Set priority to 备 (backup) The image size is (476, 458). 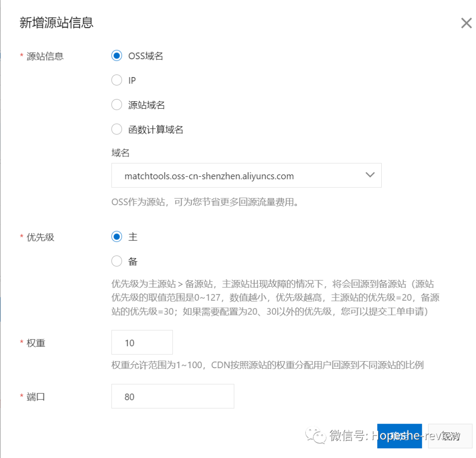pyautogui.click(x=116, y=261)
